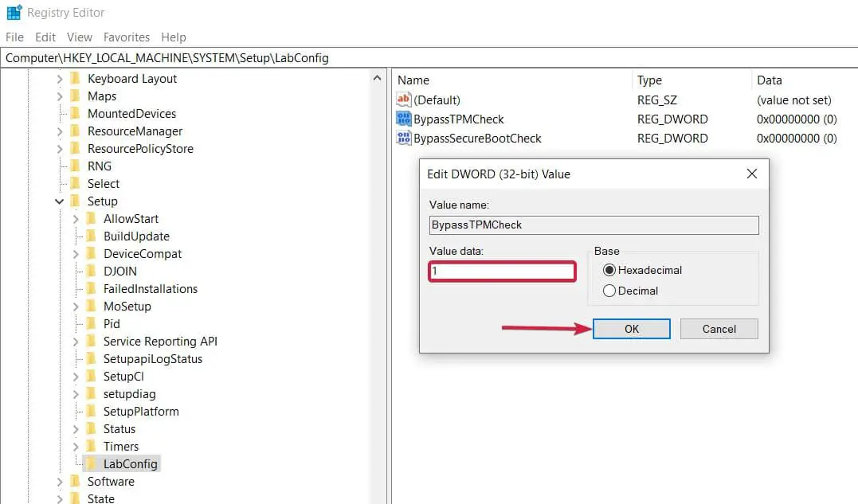Expand the Maps key

(x=60, y=96)
